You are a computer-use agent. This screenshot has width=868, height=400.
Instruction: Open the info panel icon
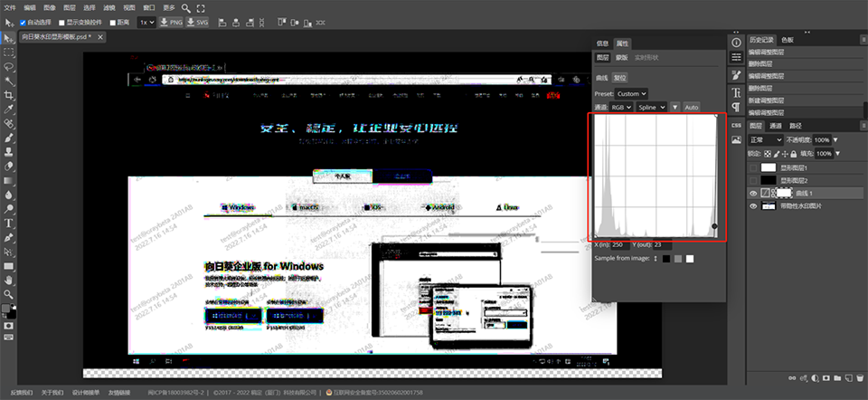point(736,42)
